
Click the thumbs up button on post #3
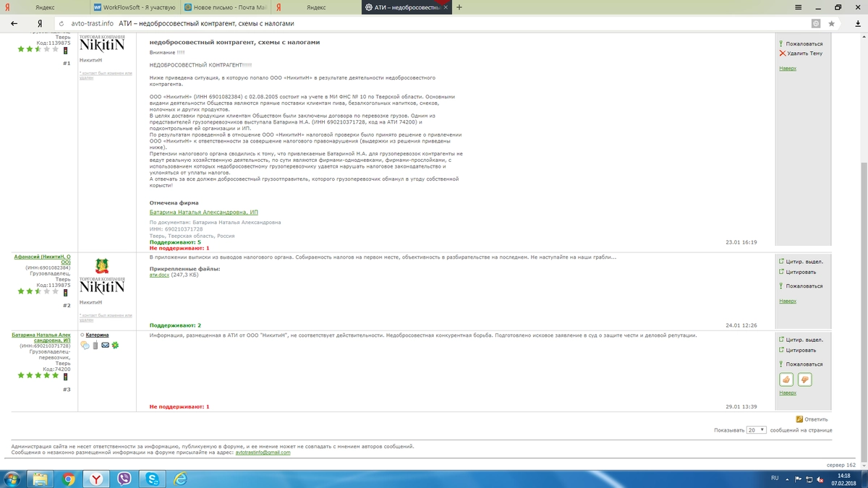786,380
